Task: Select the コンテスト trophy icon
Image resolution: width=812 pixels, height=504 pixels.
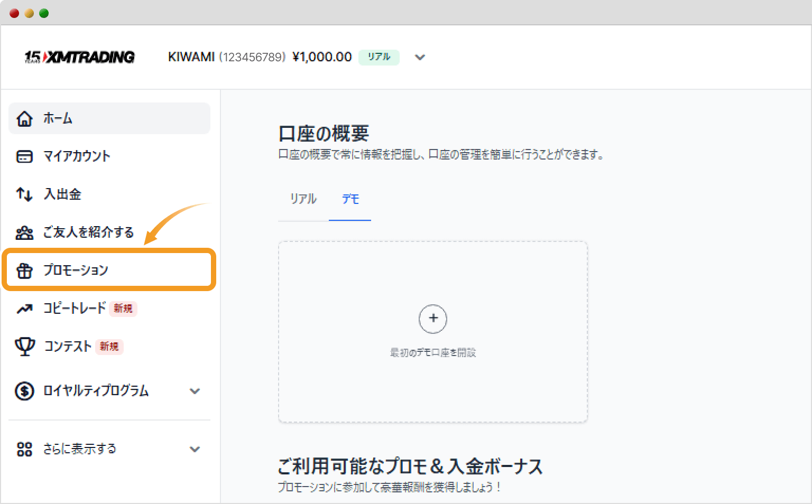Action: point(24,347)
